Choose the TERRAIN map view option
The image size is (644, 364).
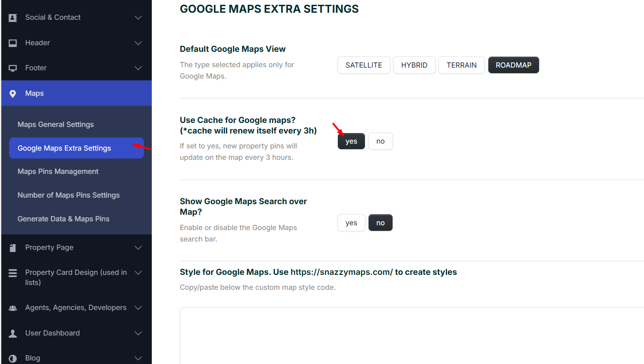coord(461,65)
